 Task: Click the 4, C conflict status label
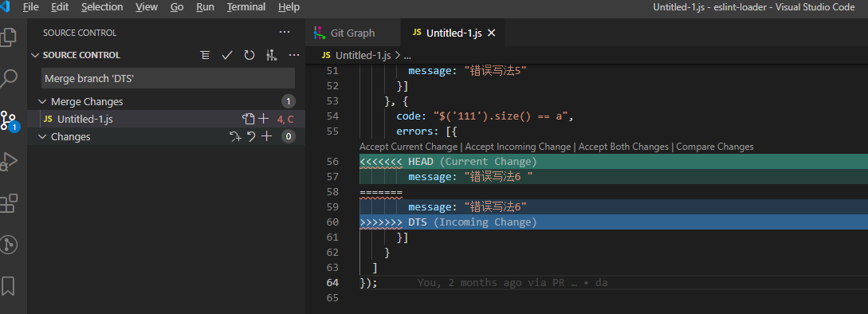285,119
